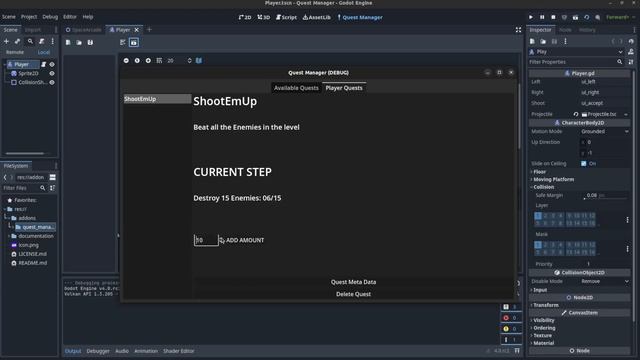
Task: Open Debugger bottom panel tab
Action: click(98, 351)
